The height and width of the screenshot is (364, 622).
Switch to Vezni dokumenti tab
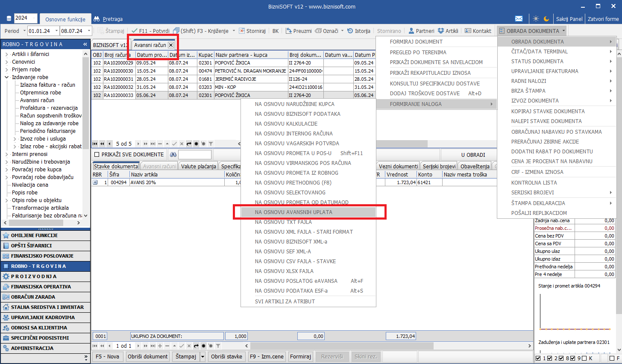pyautogui.click(x=398, y=166)
